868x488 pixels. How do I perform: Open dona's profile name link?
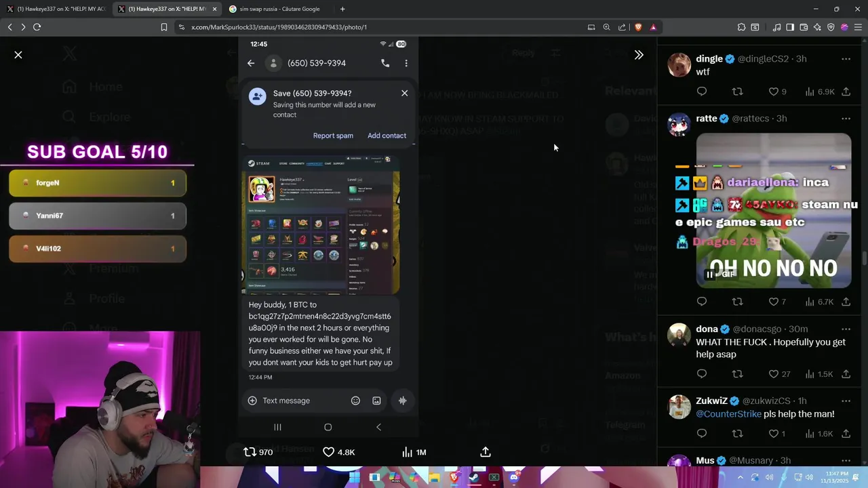[x=707, y=329]
